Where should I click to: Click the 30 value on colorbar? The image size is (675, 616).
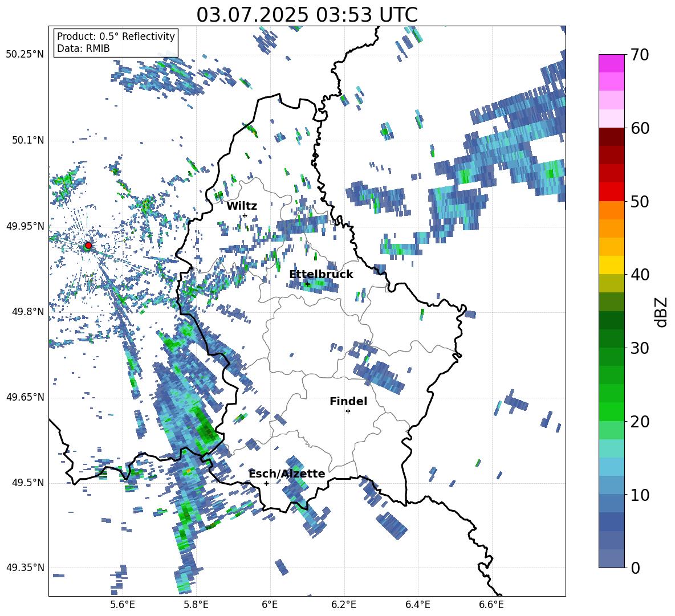639,348
